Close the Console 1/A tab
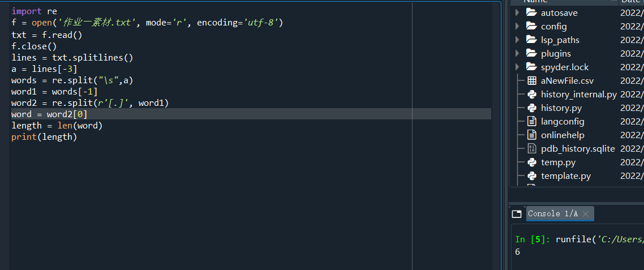The image size is (644, 270). [586, 214]
